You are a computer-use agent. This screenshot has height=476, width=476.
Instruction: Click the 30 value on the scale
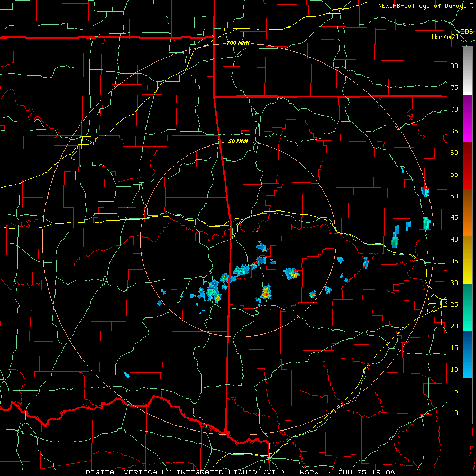tap(454, 283)
